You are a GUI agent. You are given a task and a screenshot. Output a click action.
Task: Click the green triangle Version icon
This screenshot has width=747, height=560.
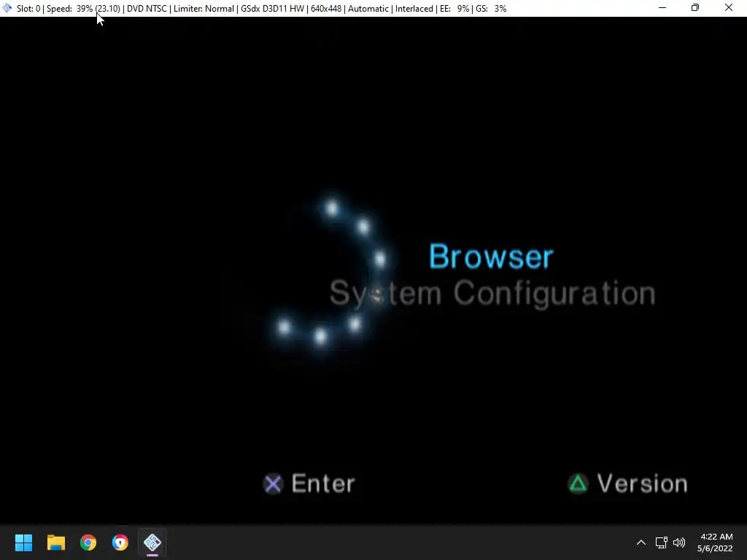[578, 484]
